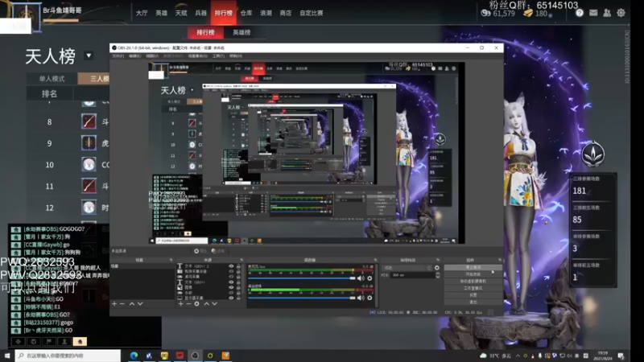
Task: Click the 启动虚拟摄像机 button
Action: (x=473, y=281)
